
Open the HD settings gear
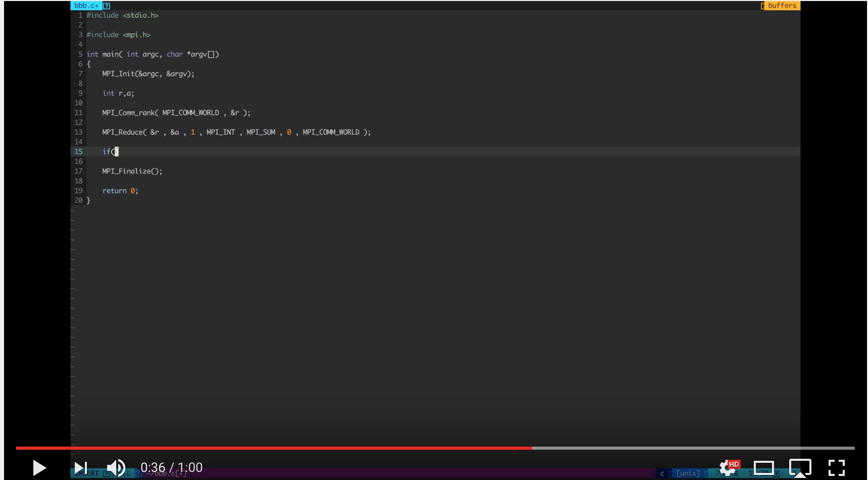click(729, 468)
